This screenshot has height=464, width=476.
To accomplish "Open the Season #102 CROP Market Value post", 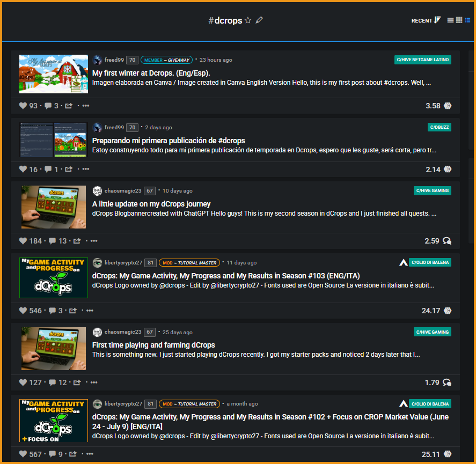I will [270, 422].
